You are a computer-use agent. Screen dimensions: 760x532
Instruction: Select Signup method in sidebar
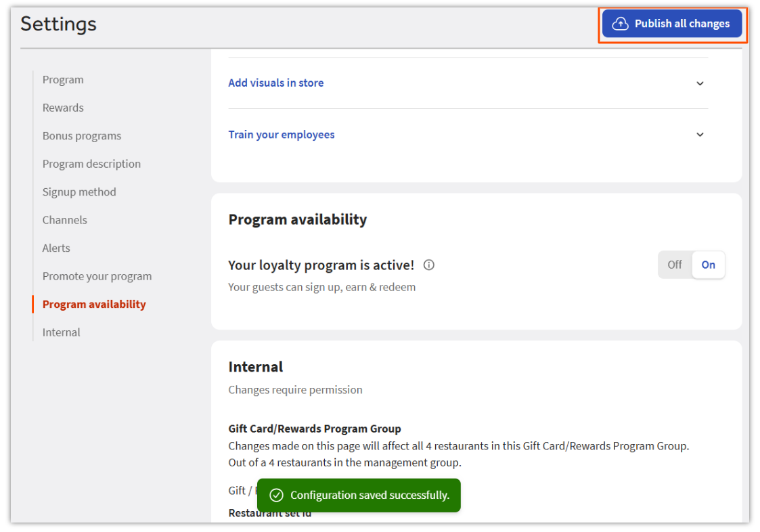click(x=79, y=192)
